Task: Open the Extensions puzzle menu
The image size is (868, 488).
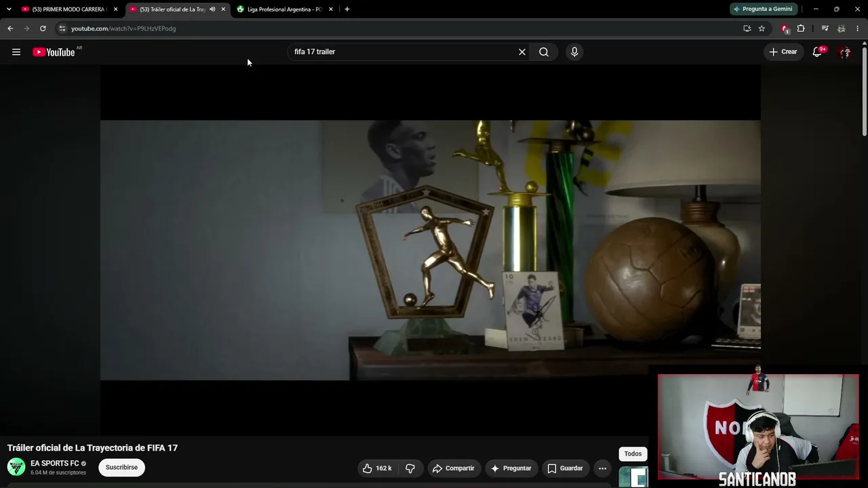Action: [801, 28]
